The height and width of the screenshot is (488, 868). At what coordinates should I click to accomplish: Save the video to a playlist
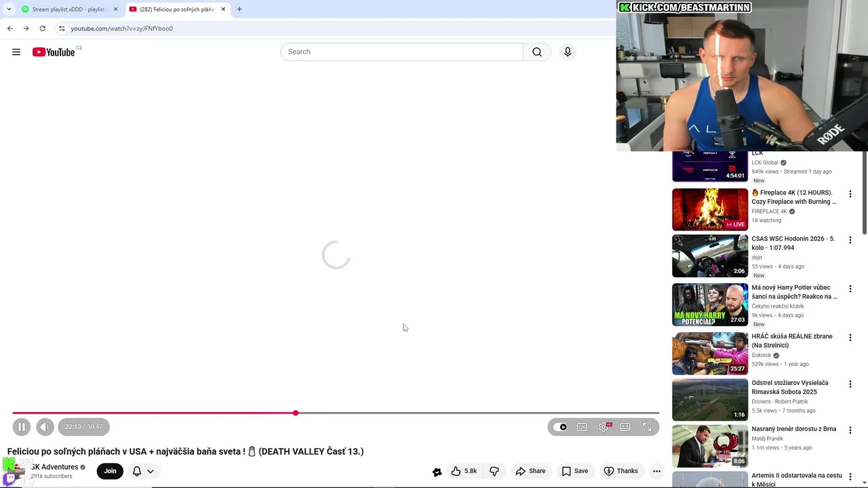pos(574,471)
